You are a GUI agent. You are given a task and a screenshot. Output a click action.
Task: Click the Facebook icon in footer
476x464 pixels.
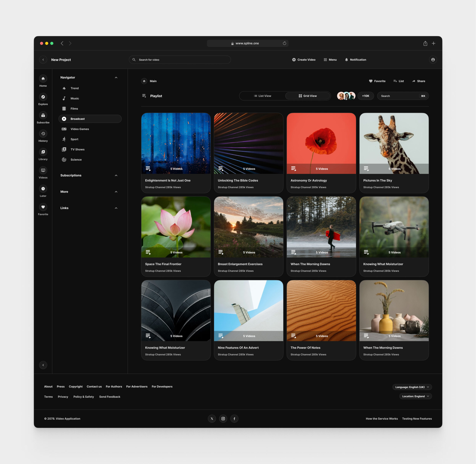point(234,419)
